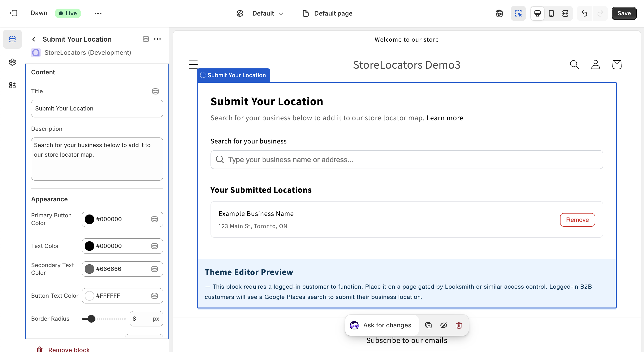Save the theme changes
Screen dimensions: 644x352
point(624,13)
